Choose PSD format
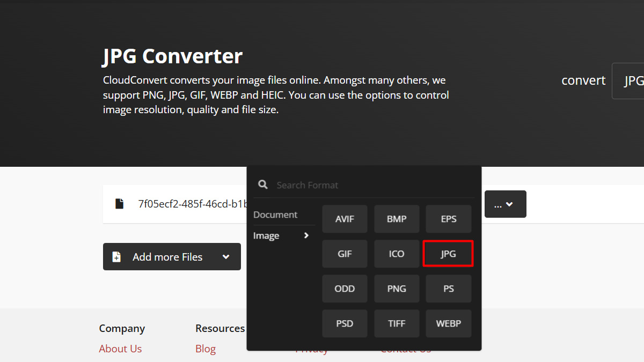 (345, 323)
